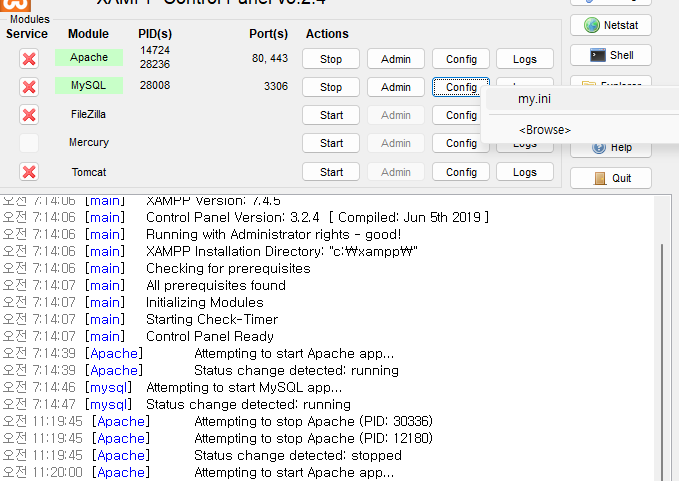Click MySQL PID "28008"
679x481 pixels.
pos(155,85)
